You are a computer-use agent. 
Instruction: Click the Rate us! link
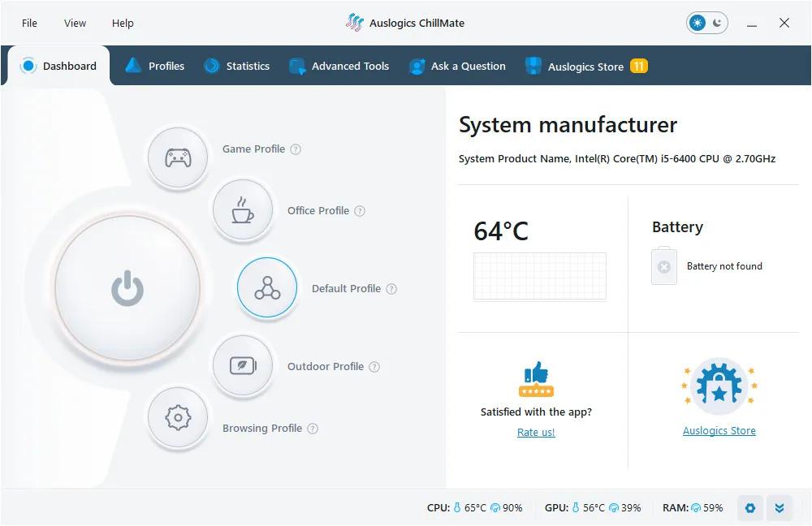click(x=536, y=433)
